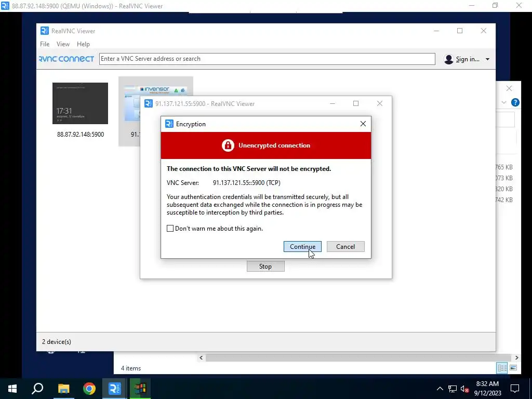Close the inner RealVNC Viewer window

click(x=484, y=31)
